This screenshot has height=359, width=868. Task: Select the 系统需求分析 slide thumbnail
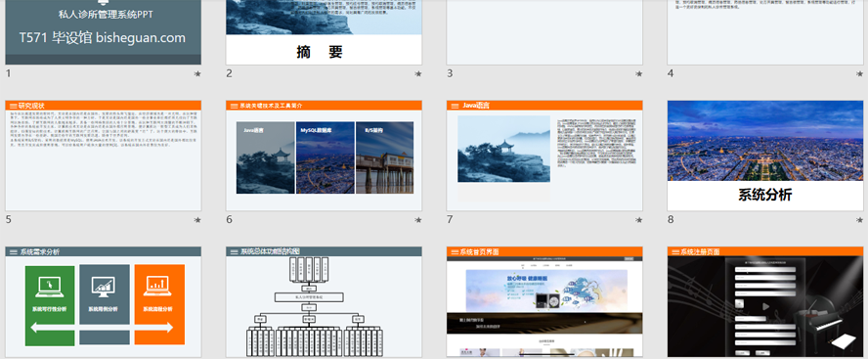point(103,302)
